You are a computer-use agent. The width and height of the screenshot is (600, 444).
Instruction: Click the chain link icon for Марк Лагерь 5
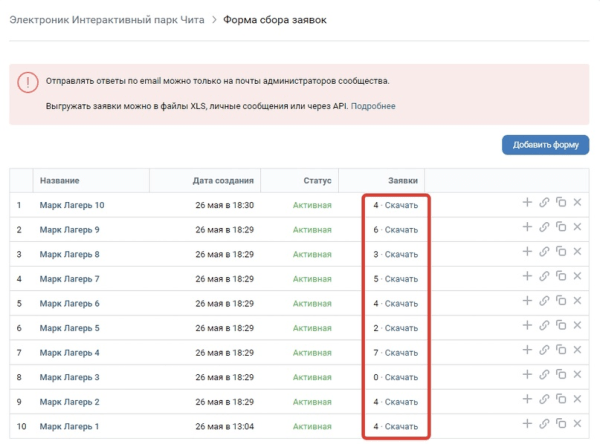[544, 326]
